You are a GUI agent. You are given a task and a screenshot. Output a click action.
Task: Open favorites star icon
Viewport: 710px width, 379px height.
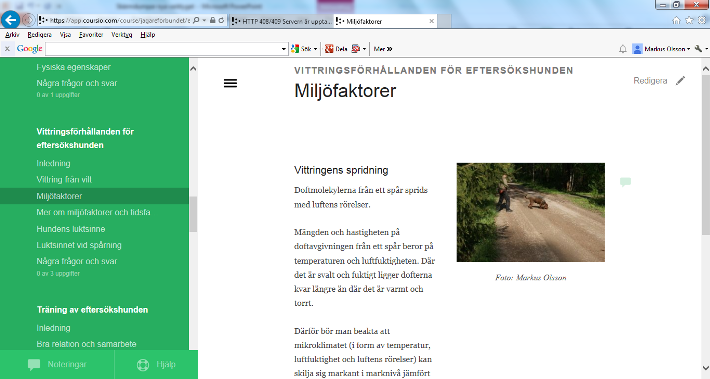click(x=689, y=20)
